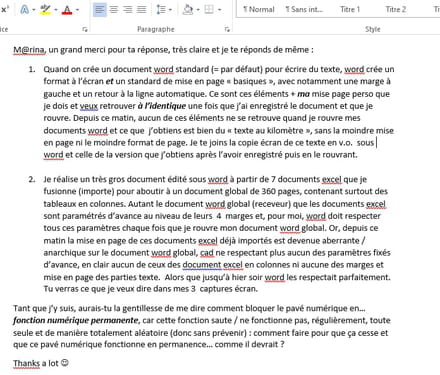
Task: Toggle justify alignment button
Action: [x=142, y=9]
